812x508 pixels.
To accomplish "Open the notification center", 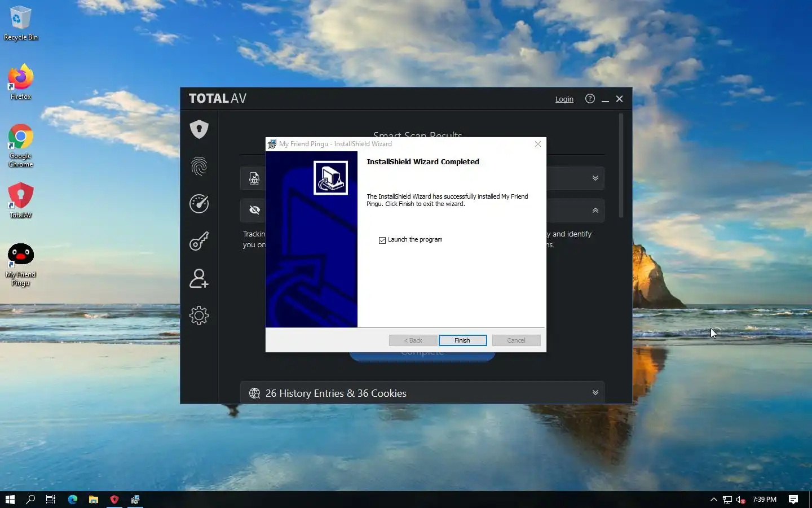I will coord(793,500).
